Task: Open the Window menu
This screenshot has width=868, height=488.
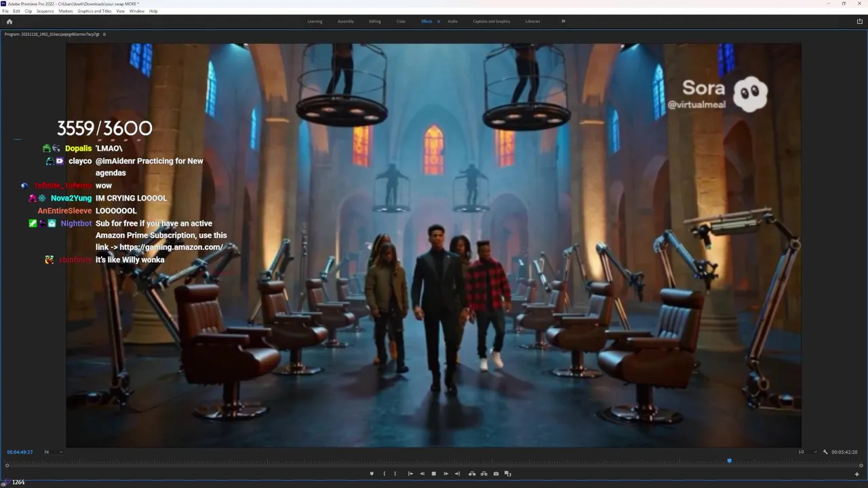Action: click(x=136, y=11)
